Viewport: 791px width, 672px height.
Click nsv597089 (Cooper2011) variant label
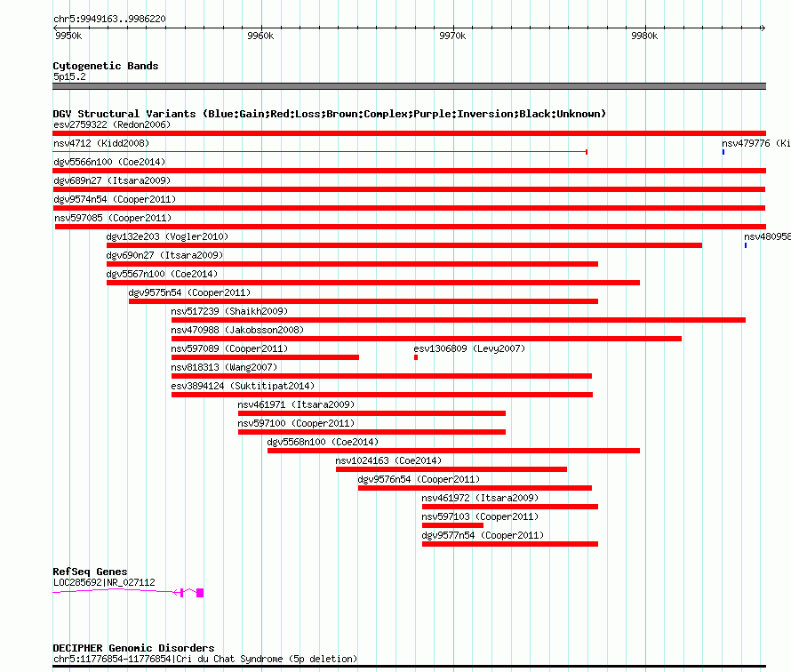[x=229, y=348]
